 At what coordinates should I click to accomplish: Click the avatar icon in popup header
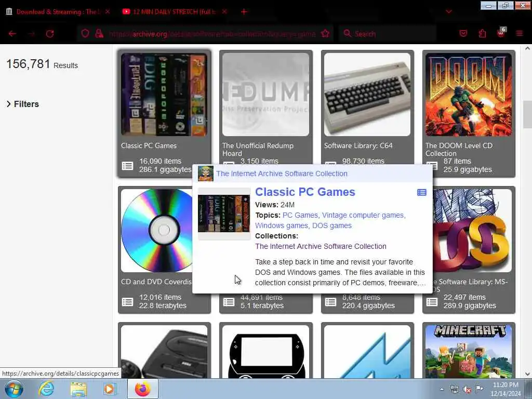click(206, 174)
